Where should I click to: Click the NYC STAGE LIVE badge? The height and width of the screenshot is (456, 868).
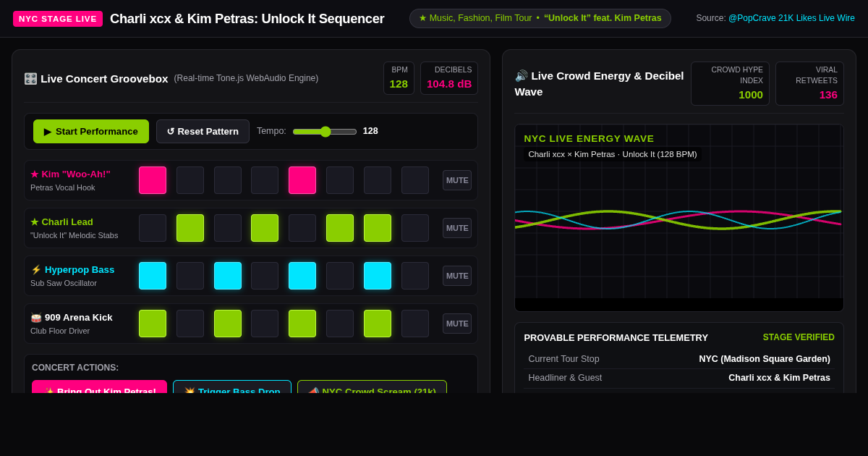point(58,19)
